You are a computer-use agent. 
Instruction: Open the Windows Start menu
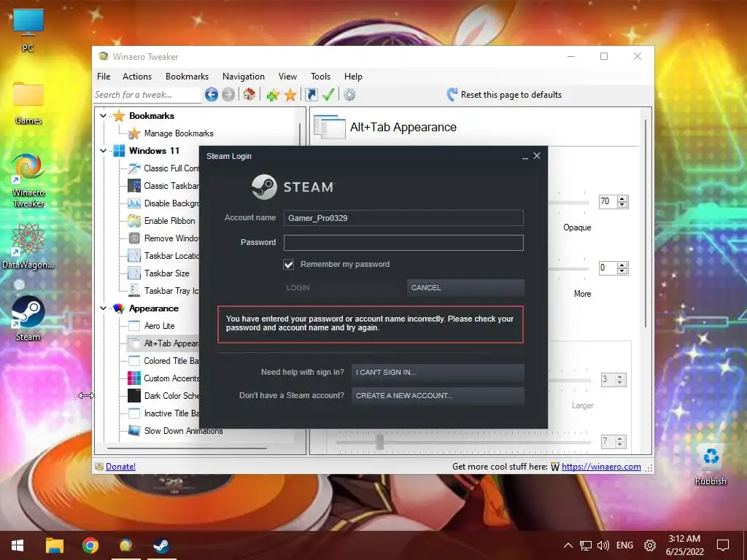[18, 545]
